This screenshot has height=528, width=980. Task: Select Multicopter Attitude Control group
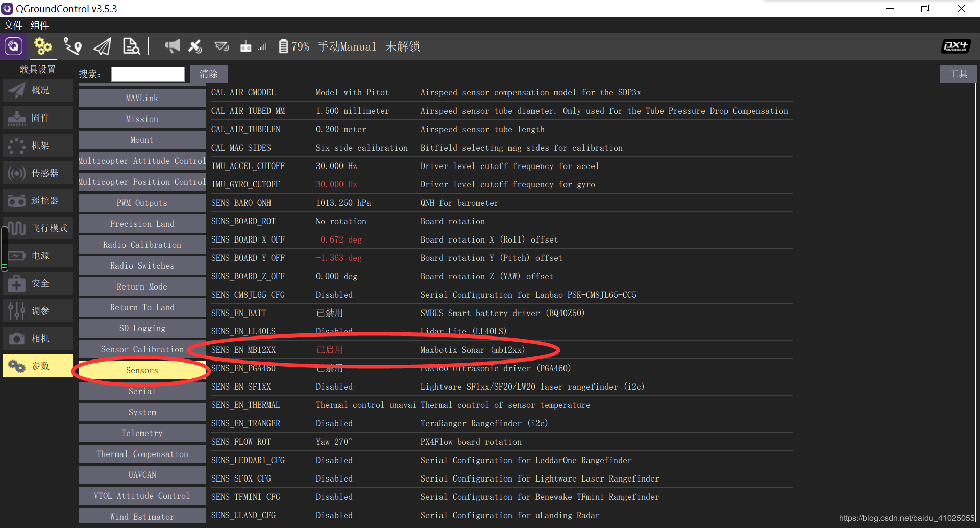point(142,161)
